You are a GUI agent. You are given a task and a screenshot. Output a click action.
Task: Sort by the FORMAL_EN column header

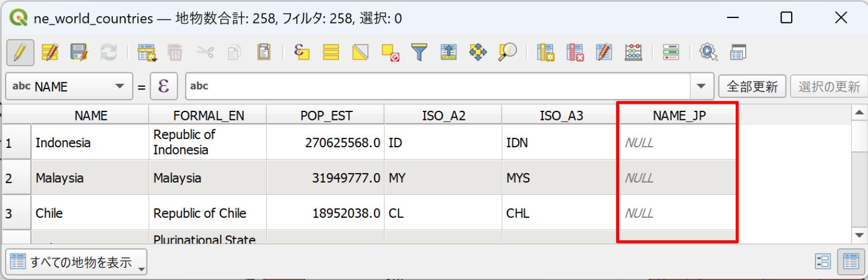click(209, 115)
